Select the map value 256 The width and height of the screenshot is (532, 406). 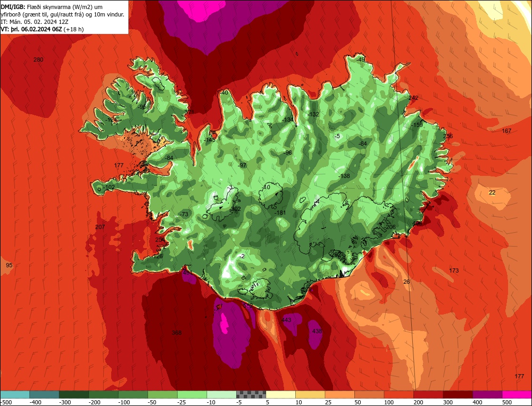(x=448, y=136)
